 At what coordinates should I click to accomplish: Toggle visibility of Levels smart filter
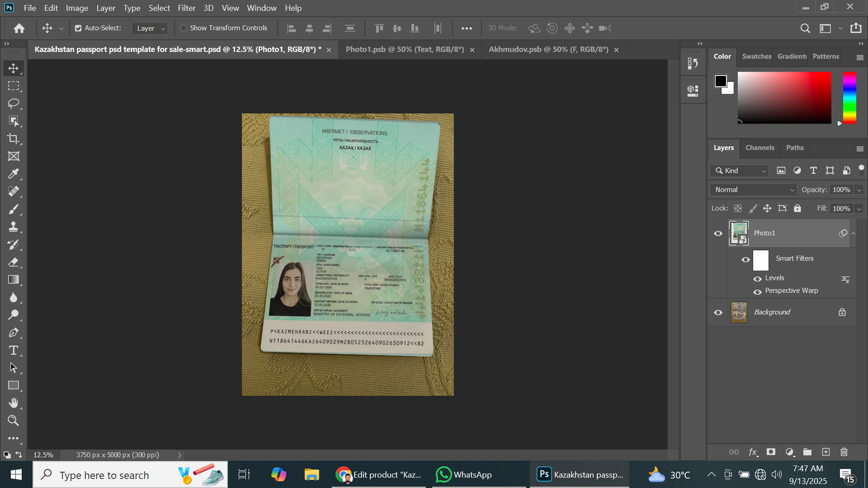757,279
